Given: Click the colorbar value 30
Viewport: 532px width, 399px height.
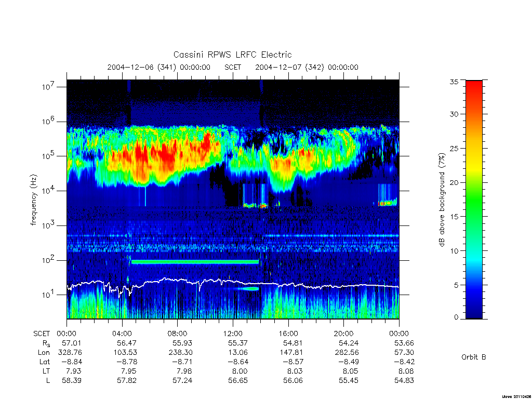Looking at the screenshot, I should pos(454,114).
